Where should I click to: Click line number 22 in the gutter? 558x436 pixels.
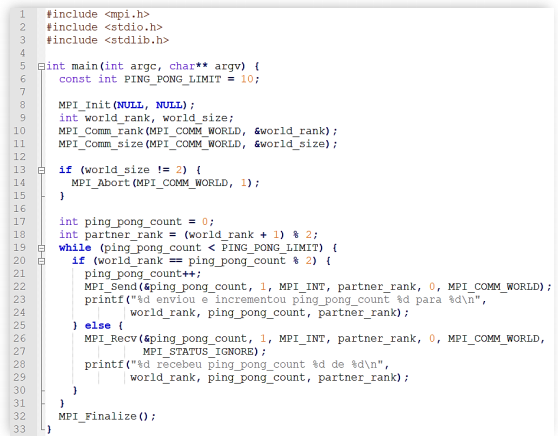20,287
